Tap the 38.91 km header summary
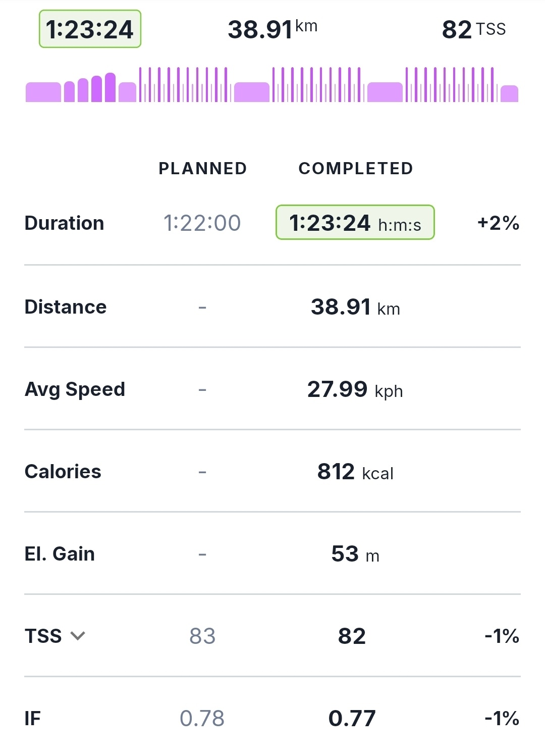 pyautogui.click(x=272, y=29)
